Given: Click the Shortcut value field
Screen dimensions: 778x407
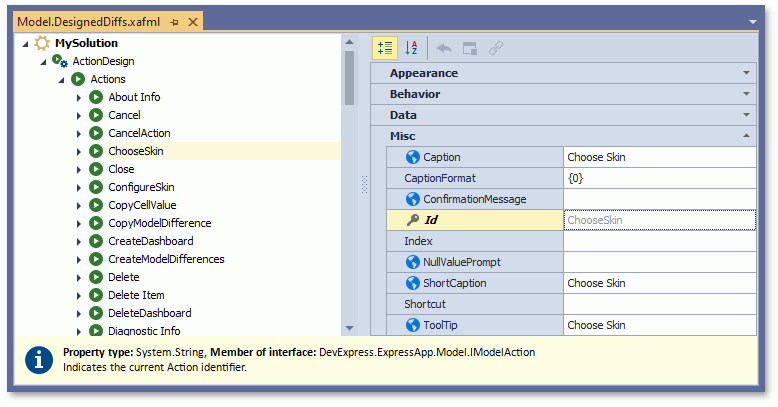Looking at the screenshot, I should click(x=659, y=304).
